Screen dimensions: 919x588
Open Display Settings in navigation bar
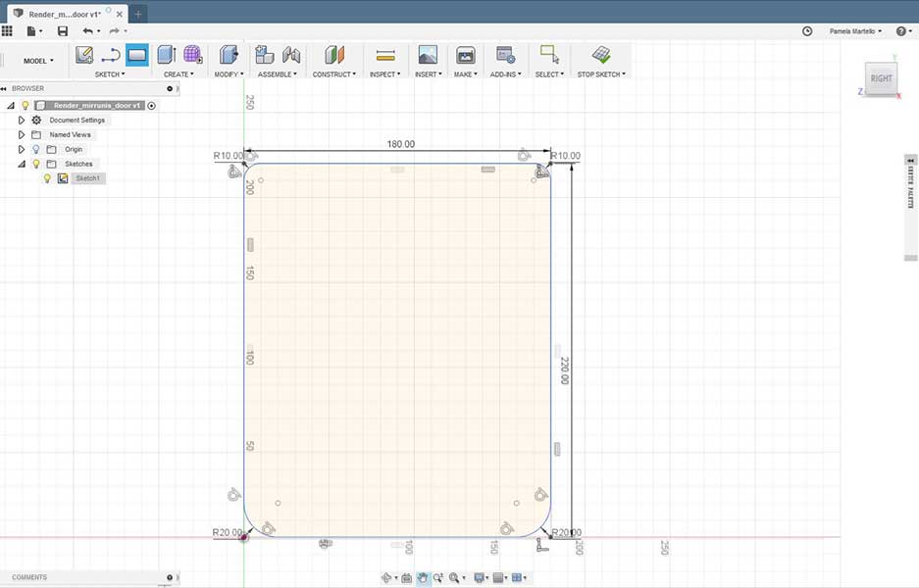pos(479,578)
